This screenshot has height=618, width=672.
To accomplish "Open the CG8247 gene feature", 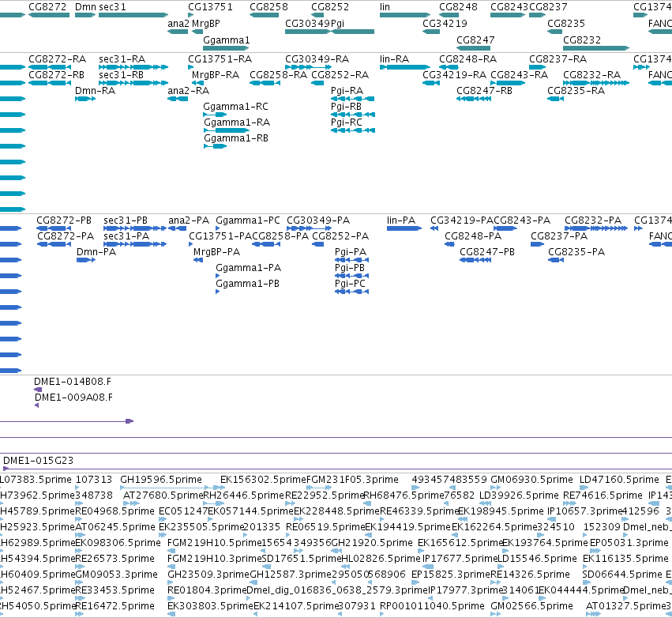I will coord(474,47).
